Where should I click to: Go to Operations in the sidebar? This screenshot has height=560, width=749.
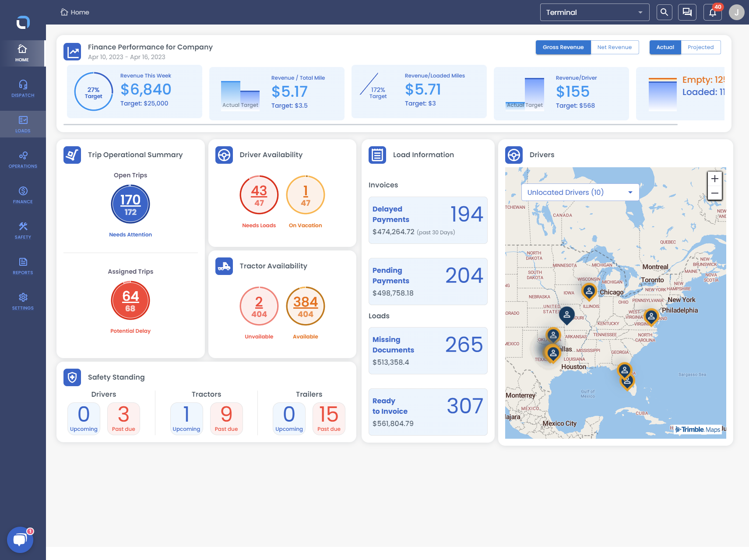[x=23, y=159]
